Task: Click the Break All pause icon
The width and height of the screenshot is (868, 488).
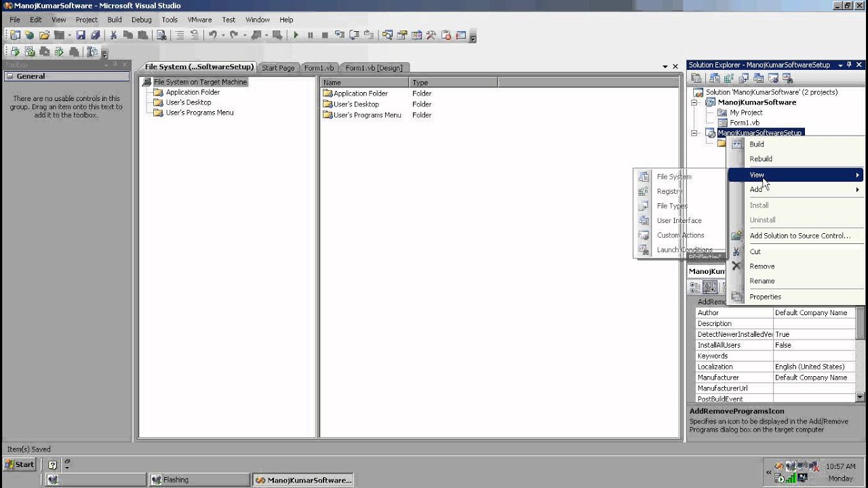Action: point(311,35)
